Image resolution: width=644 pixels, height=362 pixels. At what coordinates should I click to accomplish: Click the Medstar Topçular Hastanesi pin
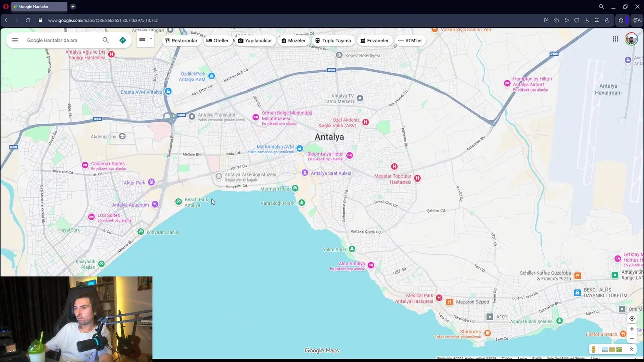click(417, 178)
